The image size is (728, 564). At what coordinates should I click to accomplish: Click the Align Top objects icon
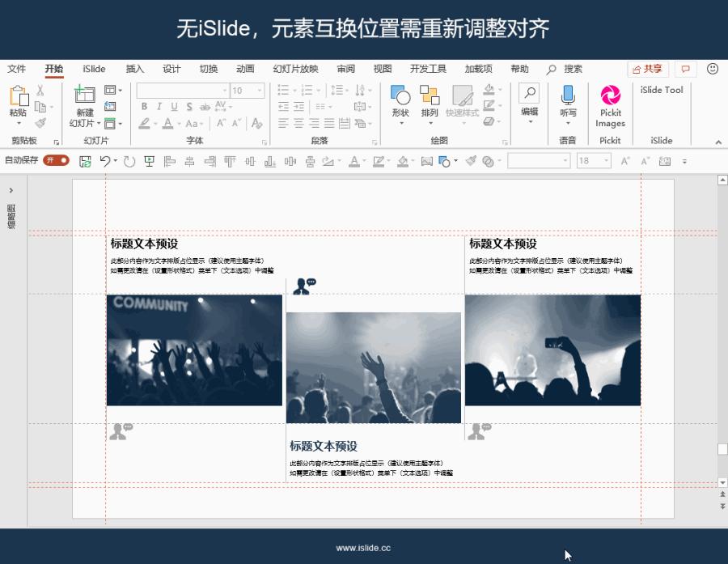(x=230, y=161)
